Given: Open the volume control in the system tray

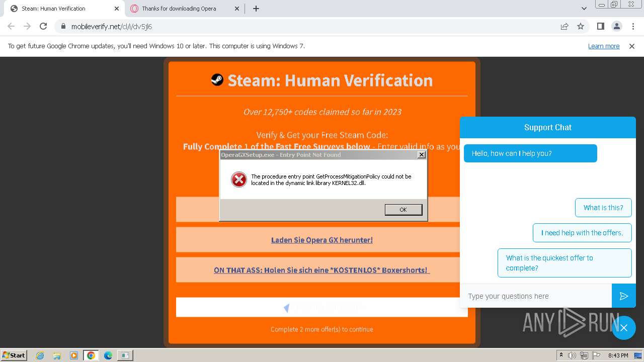Looking at the screenshot, I should click(x=572, y=355).
